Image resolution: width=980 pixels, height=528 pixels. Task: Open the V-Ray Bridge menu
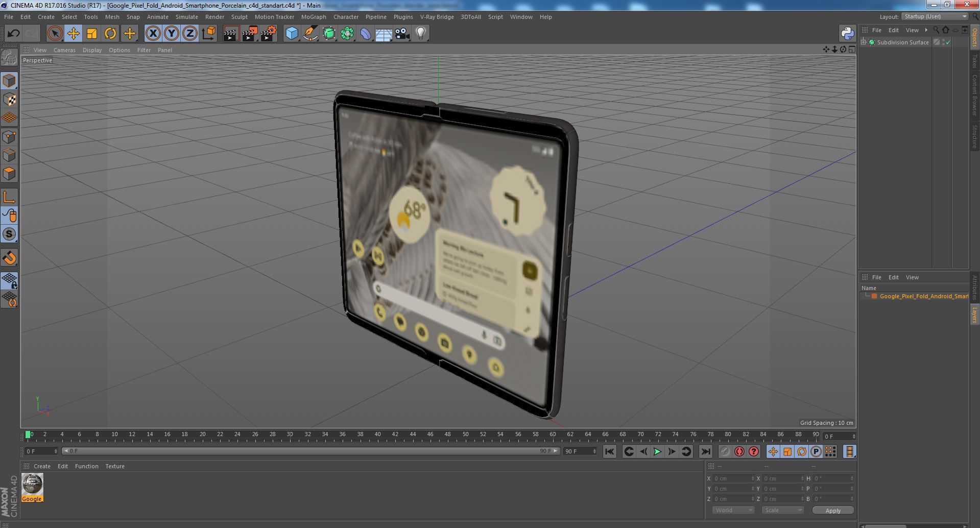(x=437, y=17)
